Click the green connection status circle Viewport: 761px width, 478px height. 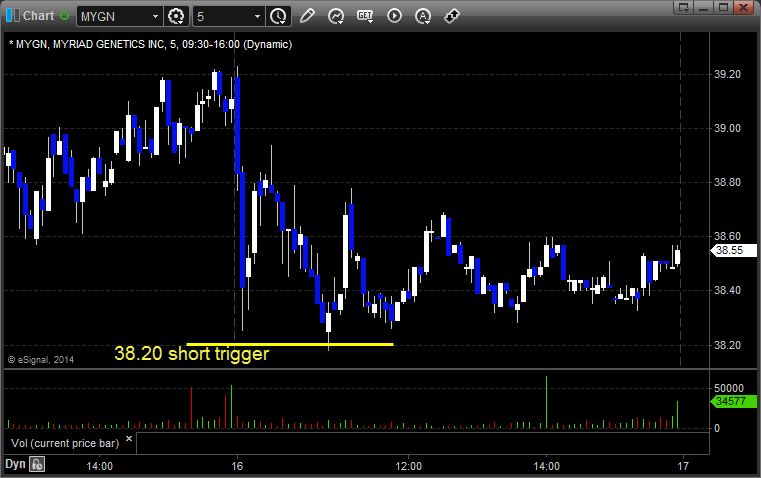[x=64, y=16]
